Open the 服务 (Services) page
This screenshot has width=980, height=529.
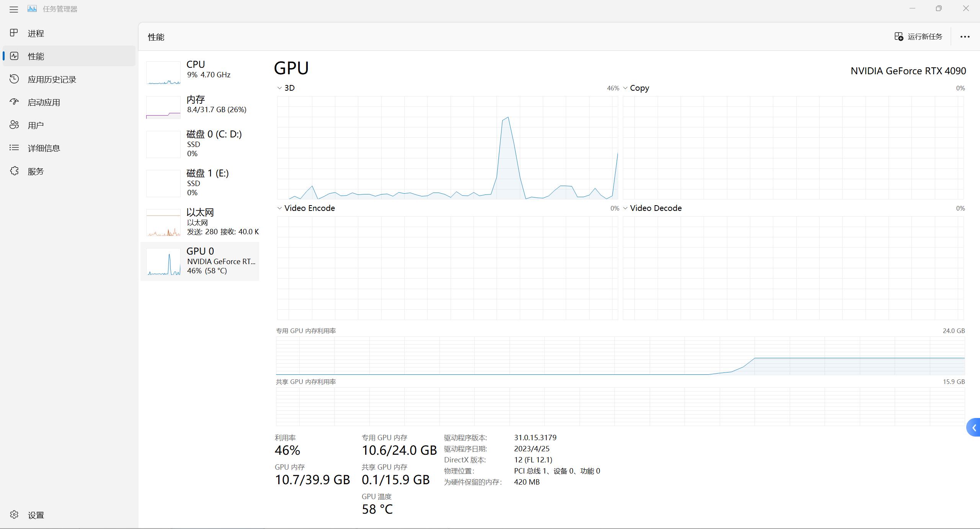pyautogui.click(x=36, y=171)
